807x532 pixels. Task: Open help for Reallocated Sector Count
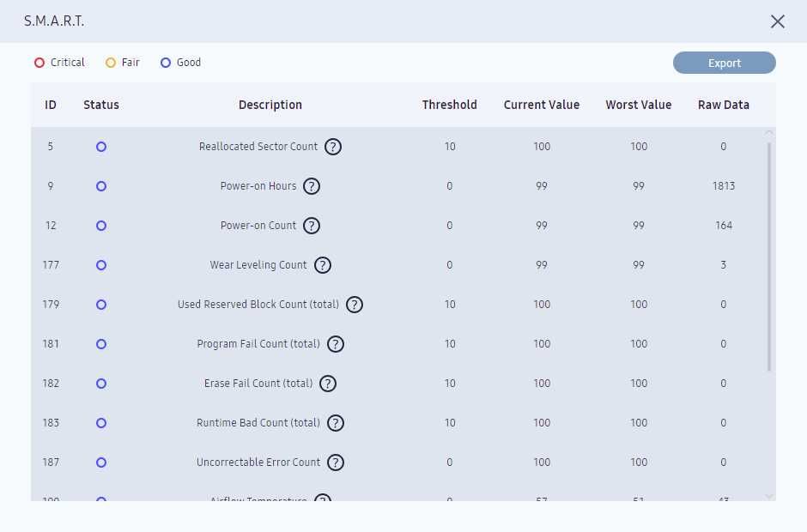tap(333, 147)
